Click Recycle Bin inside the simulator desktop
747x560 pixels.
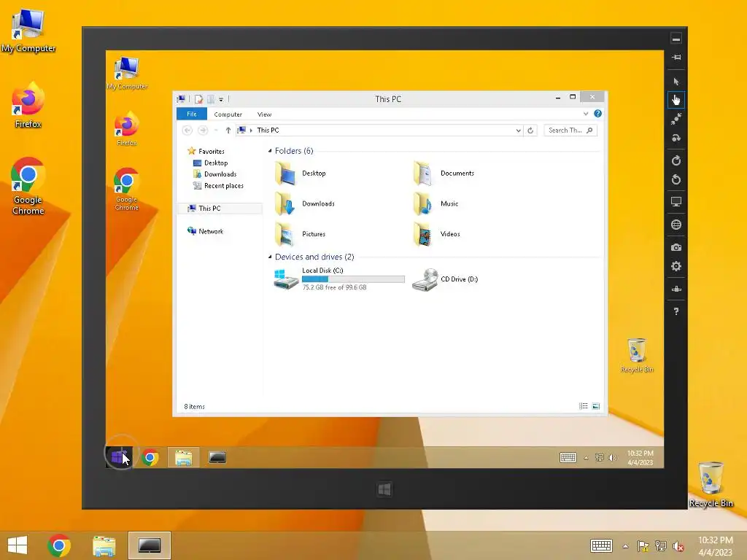coord(637,356)
